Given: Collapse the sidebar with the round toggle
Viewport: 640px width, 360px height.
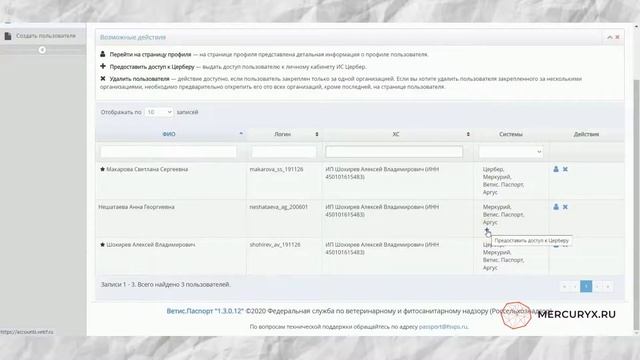Looking at the screenshot, I should 42,50.
